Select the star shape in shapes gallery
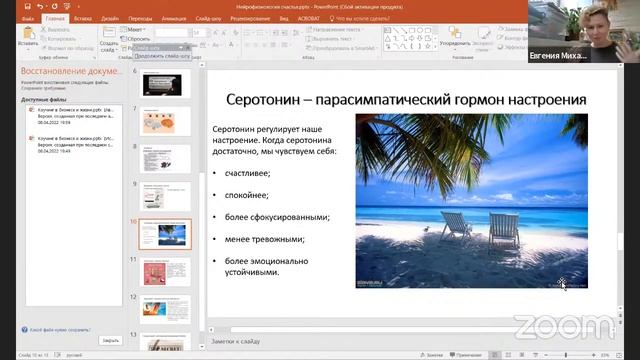640x360 pixels. [427, 47]
